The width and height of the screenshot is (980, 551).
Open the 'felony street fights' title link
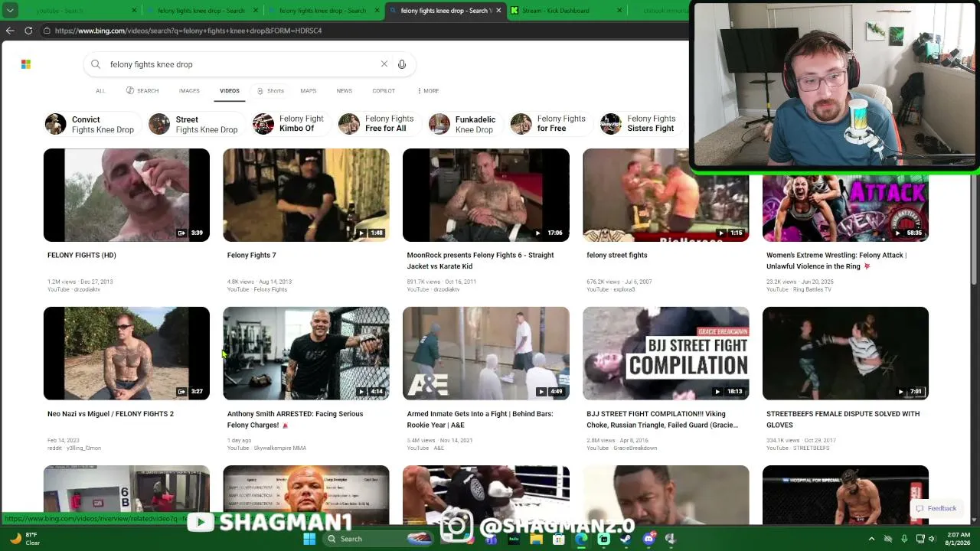click(617, 255)
